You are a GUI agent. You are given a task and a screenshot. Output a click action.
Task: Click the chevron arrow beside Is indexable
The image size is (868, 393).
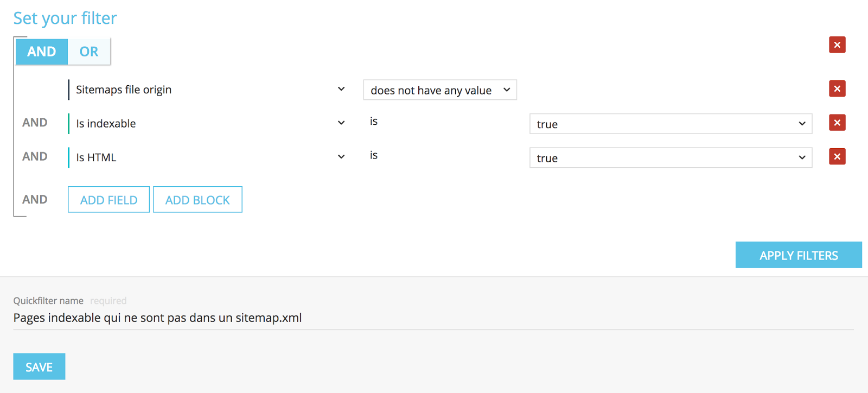coord(341,123)
